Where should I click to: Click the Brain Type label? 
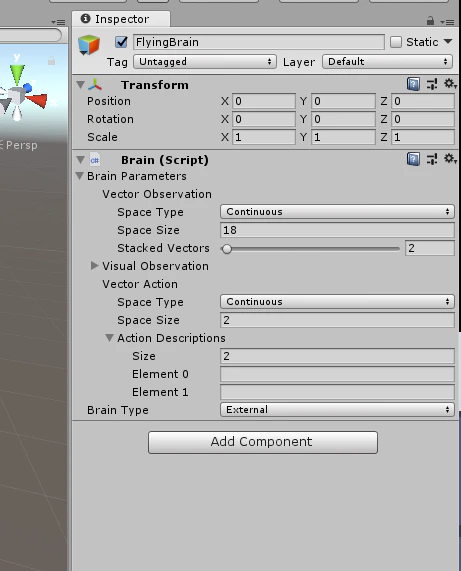[x=118, y=410]
